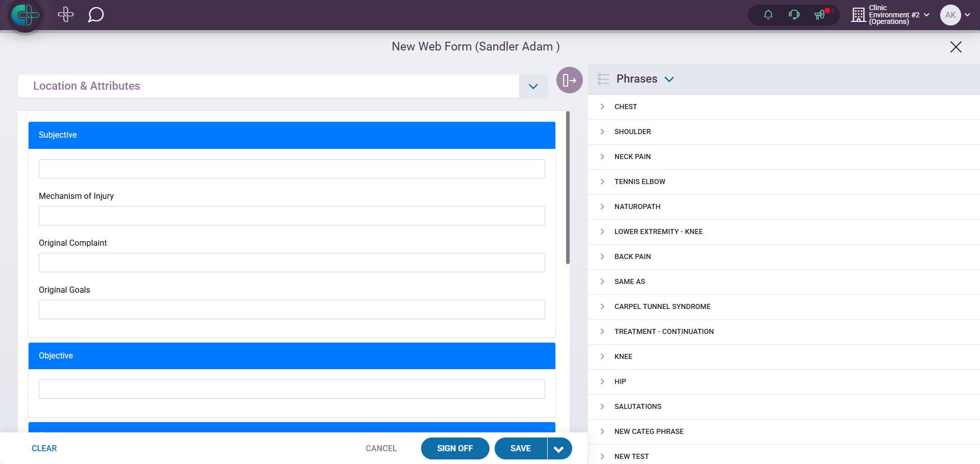Collapse the phrases panel with purple arrow icon
Viewport: 980px width, 464px height.
pyautogui.click(x=569, y=80)
